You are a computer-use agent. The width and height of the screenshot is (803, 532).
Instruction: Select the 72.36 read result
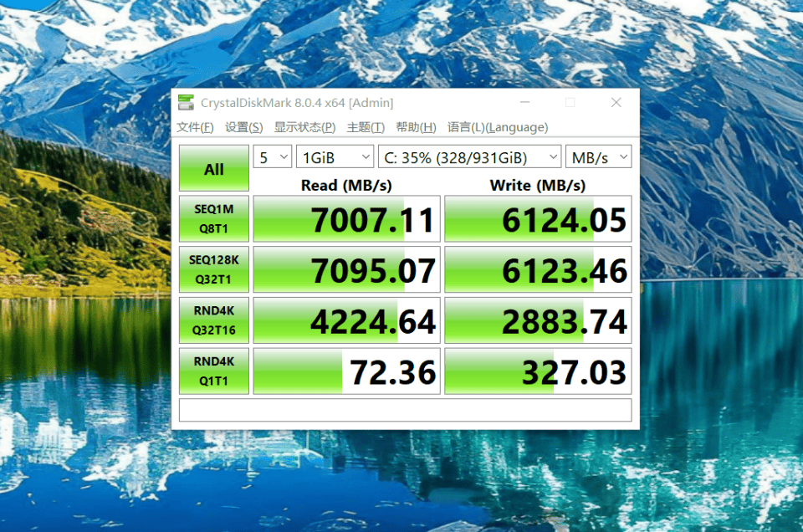point(346,371)
